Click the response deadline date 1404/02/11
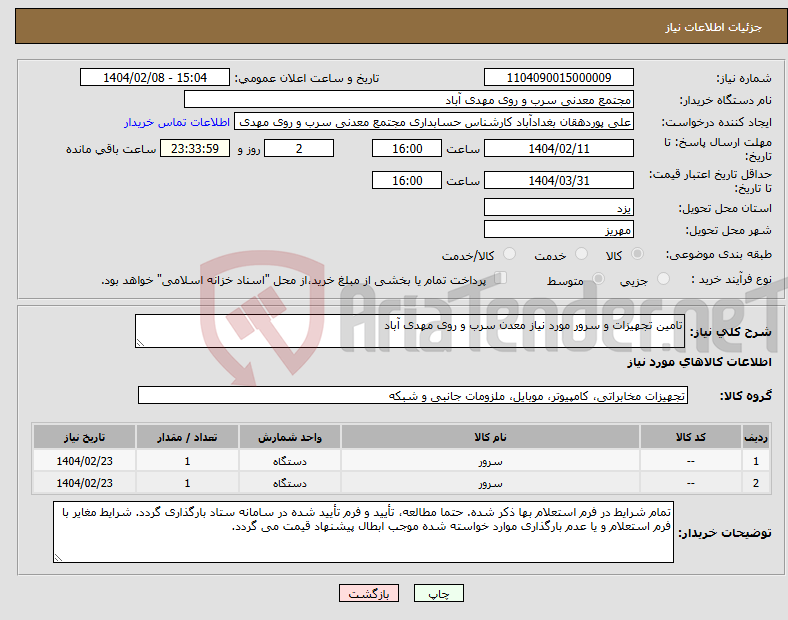The image size is (788, 620). point(558,148)
